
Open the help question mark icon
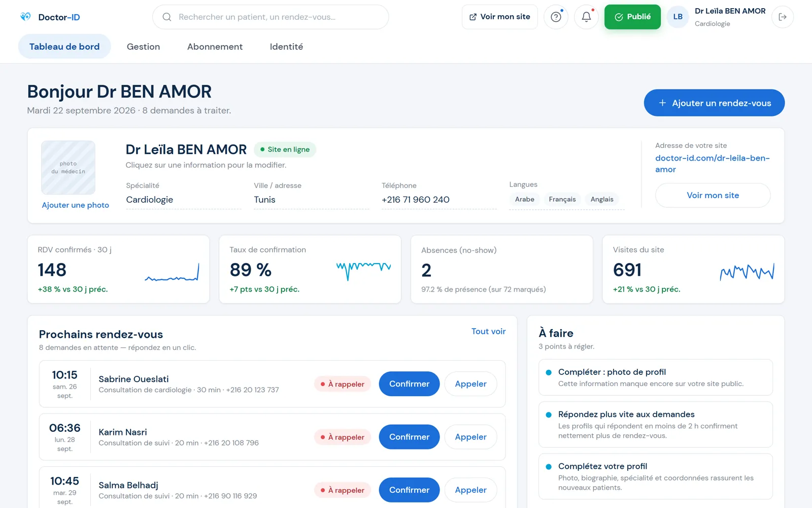pyautogui.click(x=556, y=17)
